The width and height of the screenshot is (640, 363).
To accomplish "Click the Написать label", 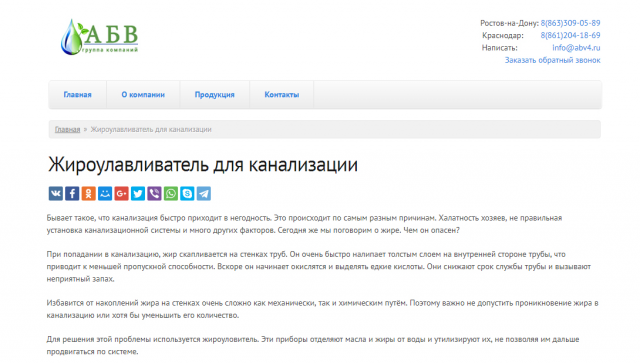I will pyautogui.click(x=499, y=48).
